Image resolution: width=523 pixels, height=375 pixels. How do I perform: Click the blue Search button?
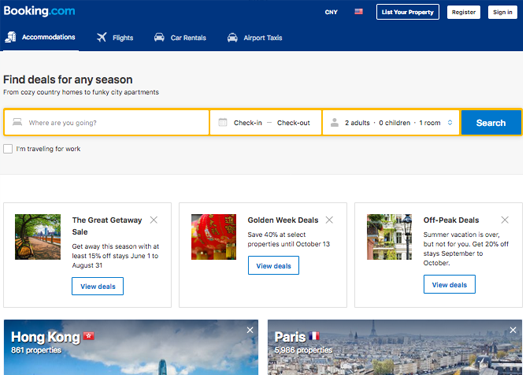click(491, 123)
